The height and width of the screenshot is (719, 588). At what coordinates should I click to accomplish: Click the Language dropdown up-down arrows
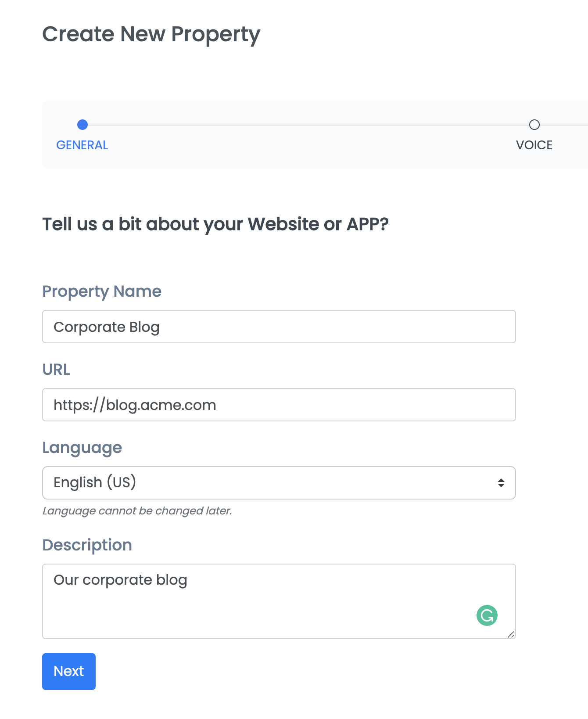[x=501, y=483]
